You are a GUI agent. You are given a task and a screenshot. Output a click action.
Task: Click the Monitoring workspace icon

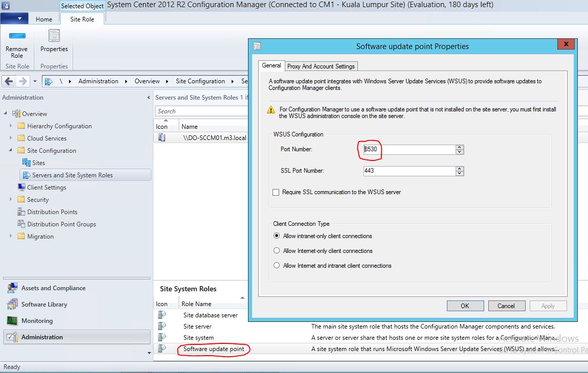point(12,320)
